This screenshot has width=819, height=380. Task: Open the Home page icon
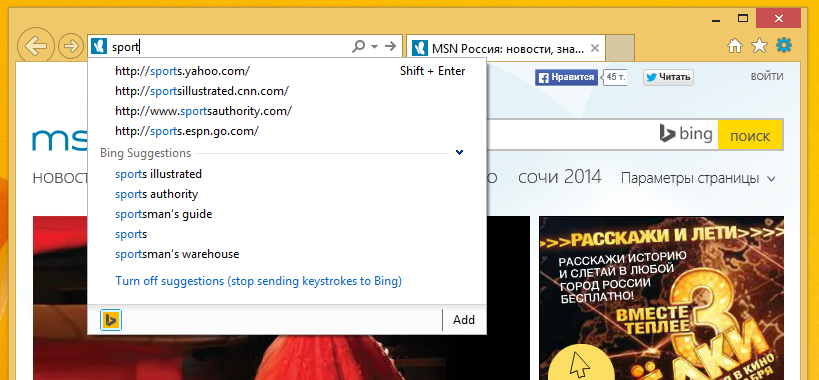point(734,46)
